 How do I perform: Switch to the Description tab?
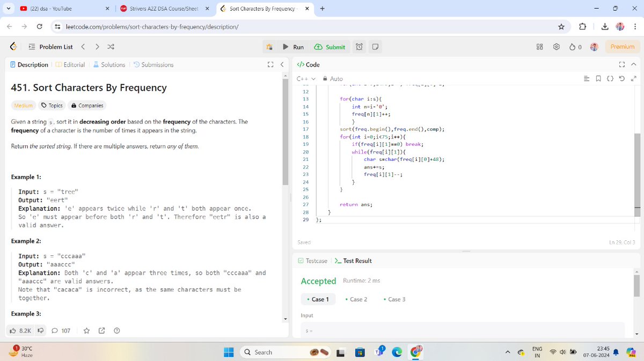[x=29, y=64]
